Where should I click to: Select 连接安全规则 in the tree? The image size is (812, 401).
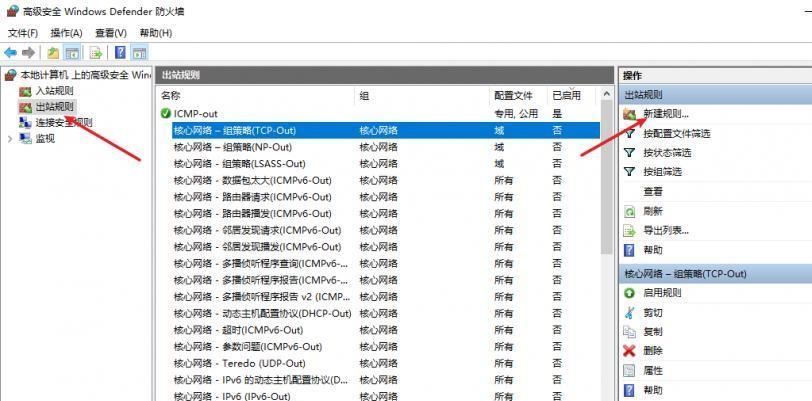(63, 123)
